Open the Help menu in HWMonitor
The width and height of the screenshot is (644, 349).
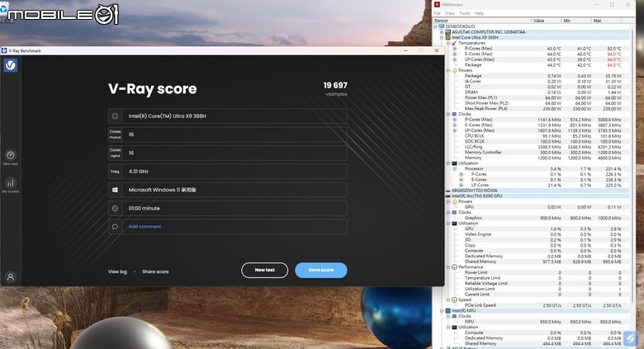click(480, 13)
